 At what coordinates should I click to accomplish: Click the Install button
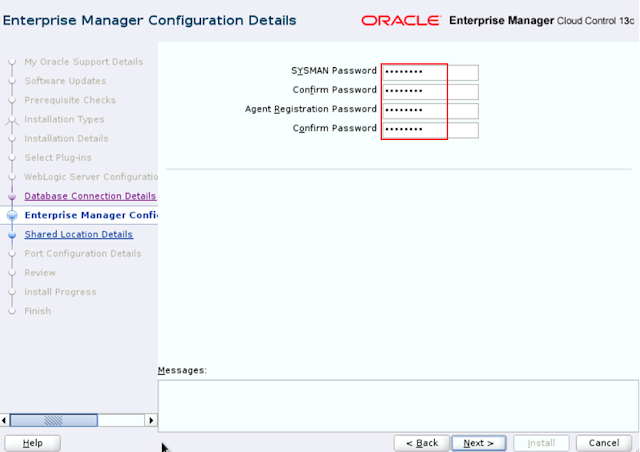click(x=541, y=443)
